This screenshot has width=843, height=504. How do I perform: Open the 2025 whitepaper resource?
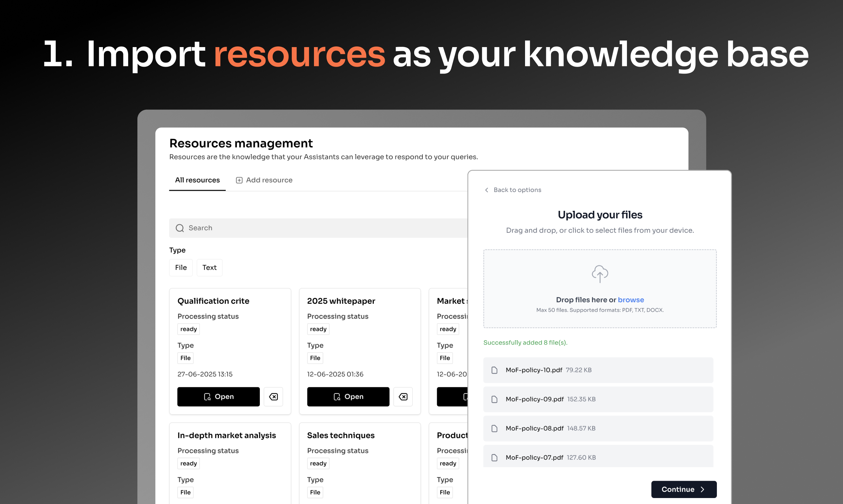[x=348, y=396]
